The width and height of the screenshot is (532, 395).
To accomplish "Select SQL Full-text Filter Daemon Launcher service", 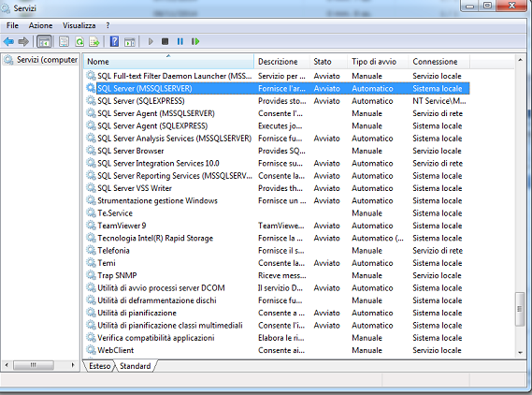I will (x=277, y=76).
